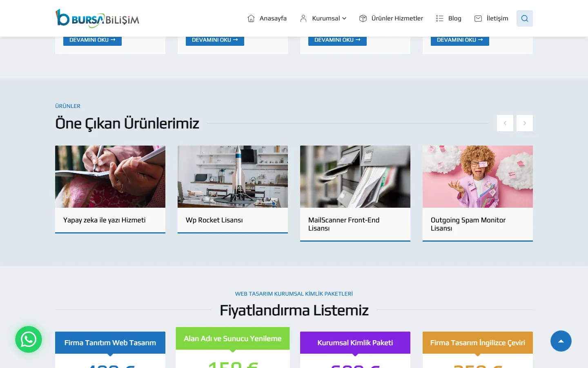Open the rocket model product image
Image resolution: width=588 pixels, height=368 pixels.
point(233,177)
